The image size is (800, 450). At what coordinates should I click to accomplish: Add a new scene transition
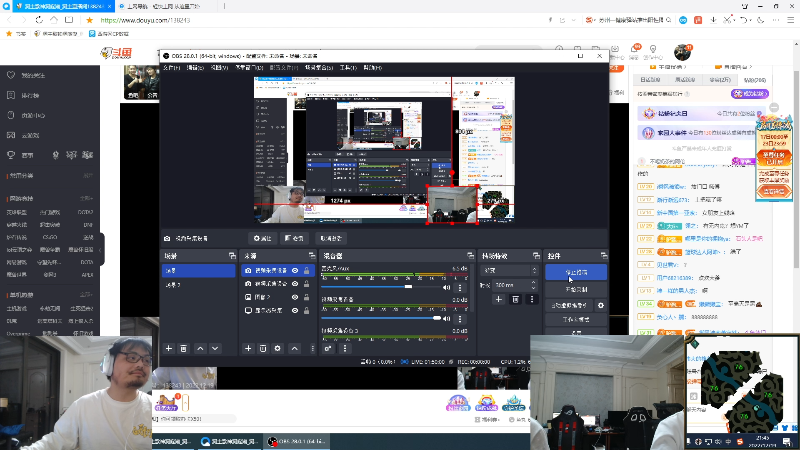[x=498, y=299]
